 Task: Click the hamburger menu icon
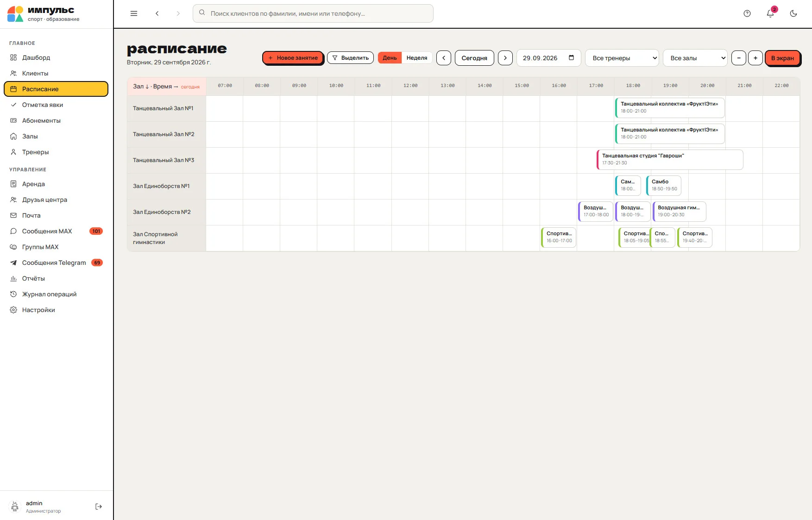tap(134, 13)
